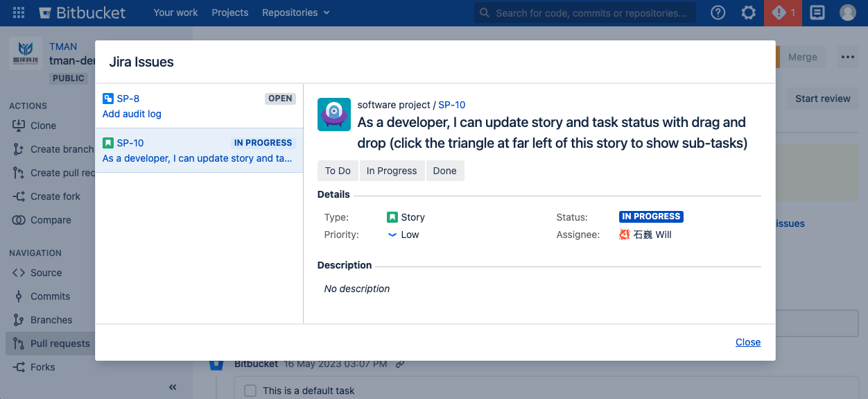
Task: Click the Create pull request action
Action: point(53,173)
